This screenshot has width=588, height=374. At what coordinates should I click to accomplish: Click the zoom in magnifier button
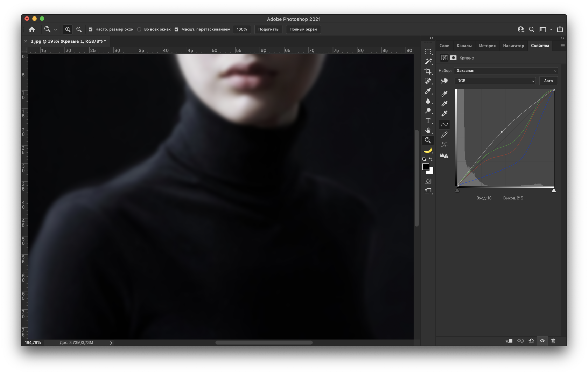(x=68, y=29)
